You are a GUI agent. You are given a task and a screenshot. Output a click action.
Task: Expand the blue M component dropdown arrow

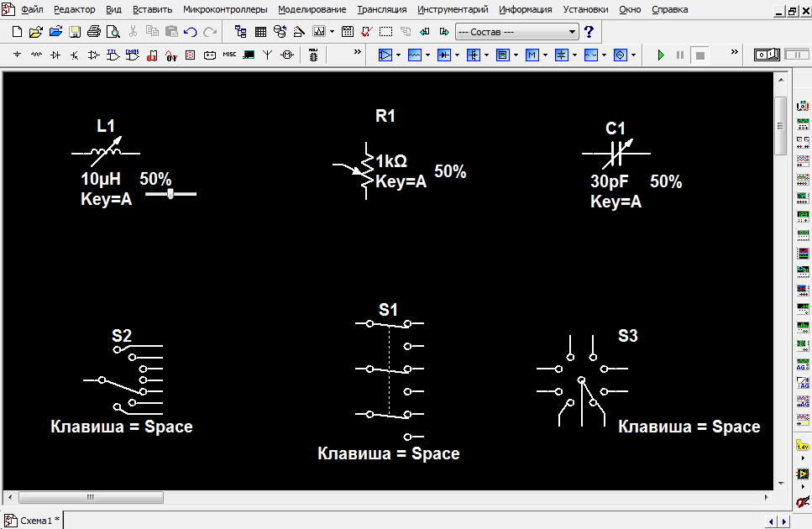pyautogui.click(x=546, y=55)
